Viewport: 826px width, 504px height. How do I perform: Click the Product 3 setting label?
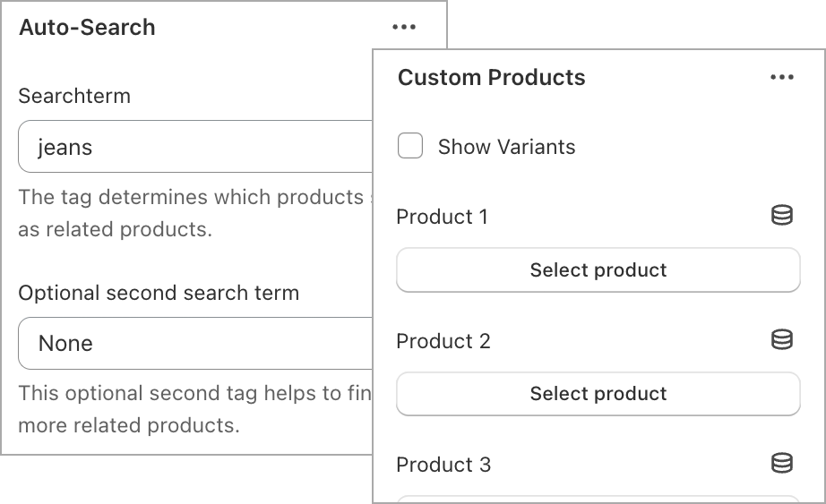(x=443, y=465)
